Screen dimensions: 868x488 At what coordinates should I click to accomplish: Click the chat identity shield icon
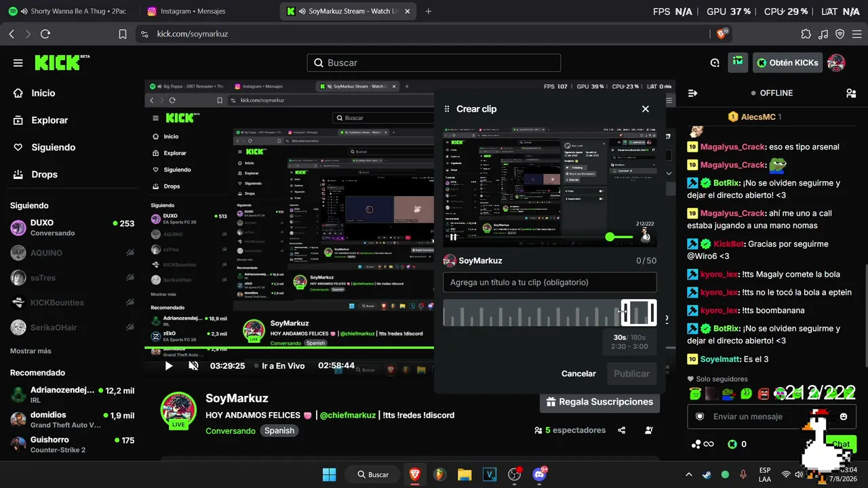700,416
